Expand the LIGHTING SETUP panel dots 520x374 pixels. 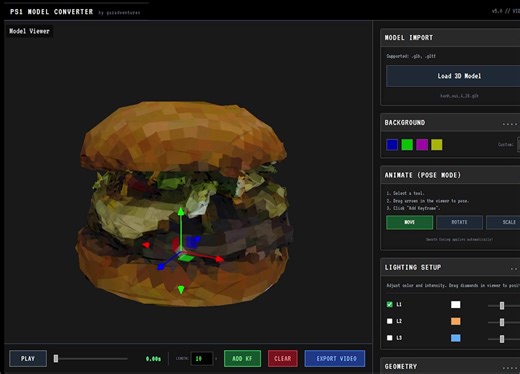(x=515, y=269)
